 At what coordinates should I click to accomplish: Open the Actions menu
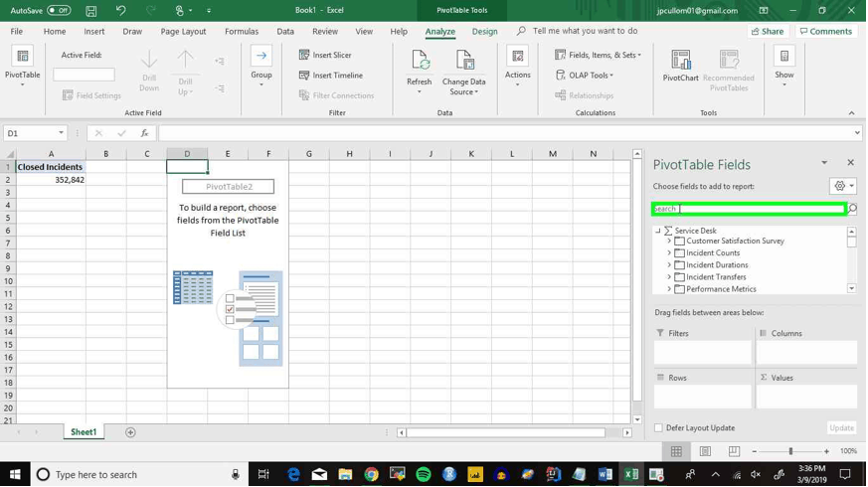518,67
